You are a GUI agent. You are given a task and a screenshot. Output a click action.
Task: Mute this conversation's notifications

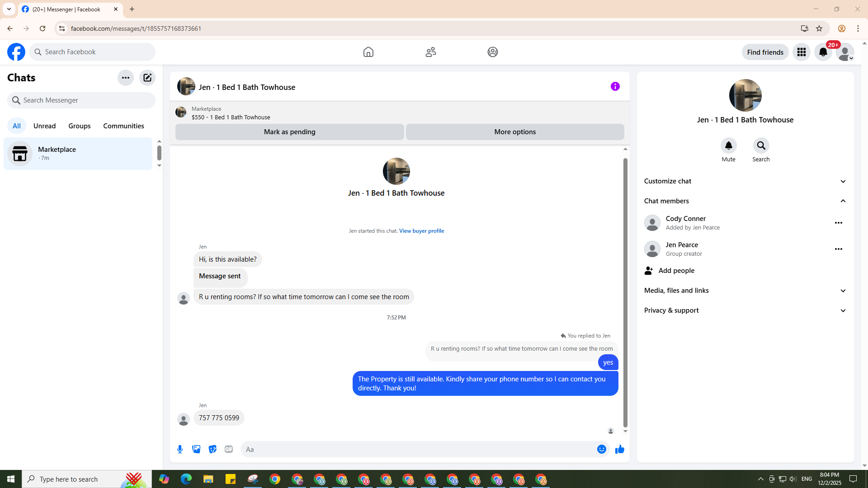728,146
